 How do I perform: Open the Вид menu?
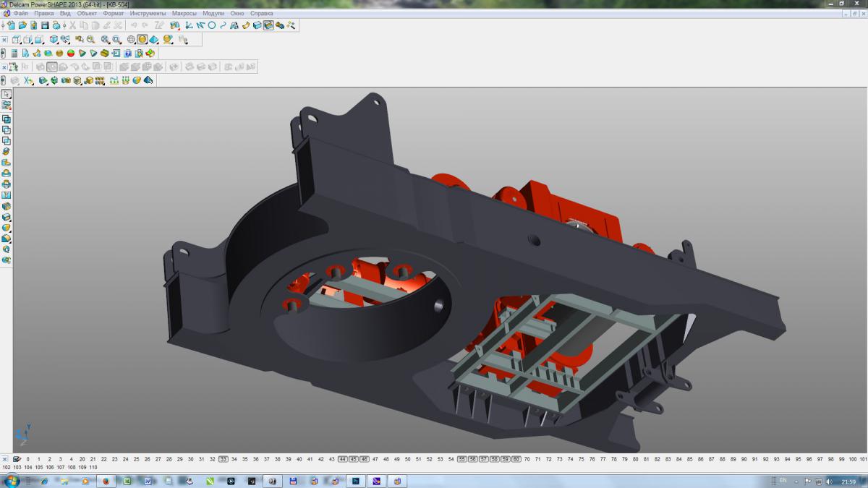click(65, 14)
